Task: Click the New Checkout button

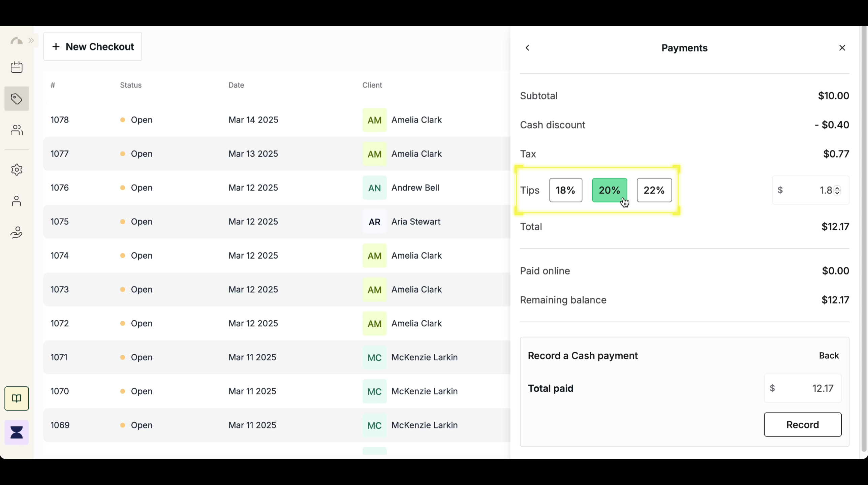Action: 93,46
